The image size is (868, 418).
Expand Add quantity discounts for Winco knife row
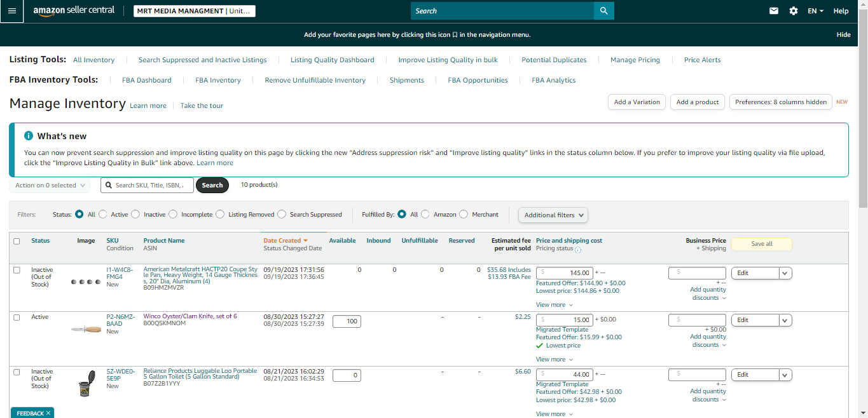pyautogui.click(x=708, y=341)
